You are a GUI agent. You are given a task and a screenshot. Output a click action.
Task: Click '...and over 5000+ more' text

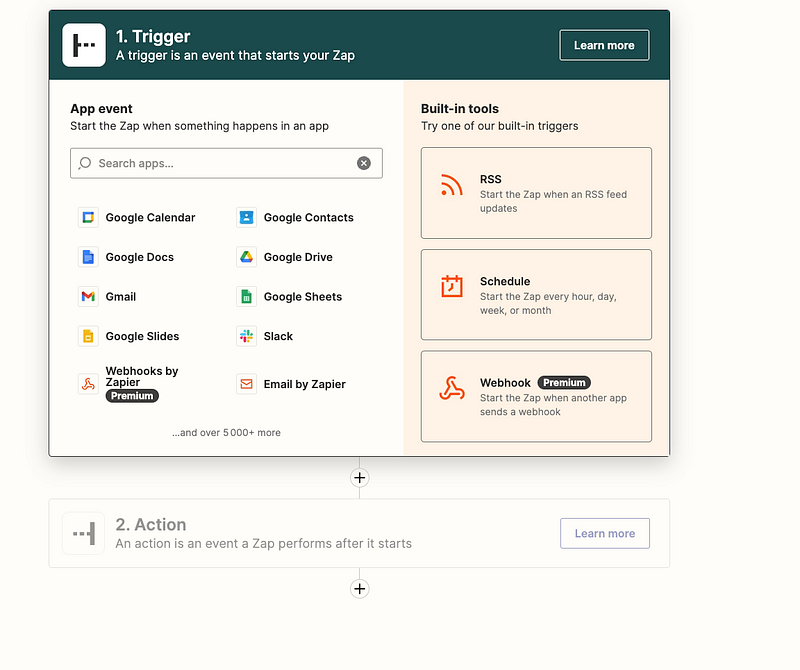(x=226, y=433)
